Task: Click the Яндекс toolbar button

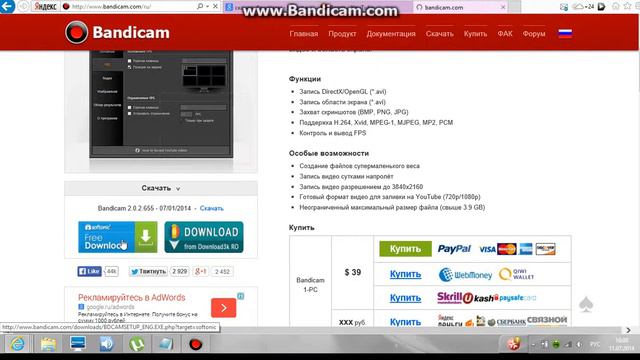Action: (45, 7)
